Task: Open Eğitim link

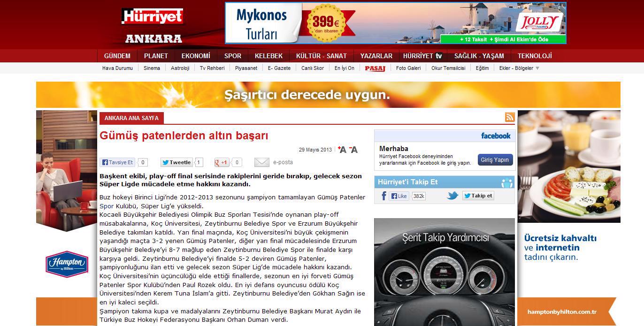Action: [482, 68]
